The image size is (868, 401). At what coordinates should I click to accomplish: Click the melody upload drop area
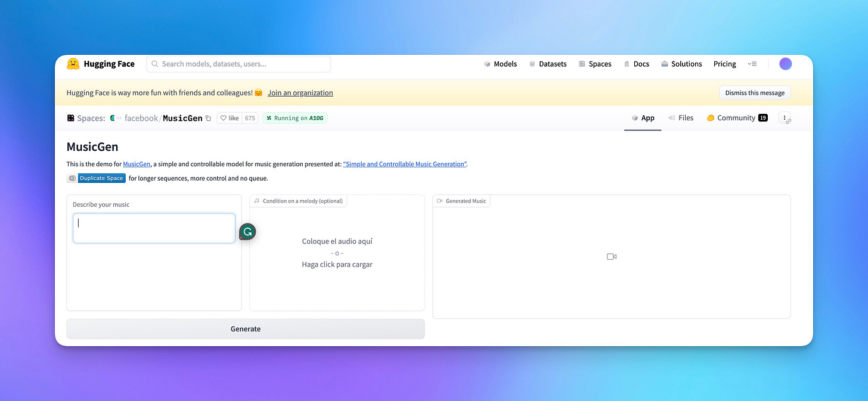click(x=337, y=253)
